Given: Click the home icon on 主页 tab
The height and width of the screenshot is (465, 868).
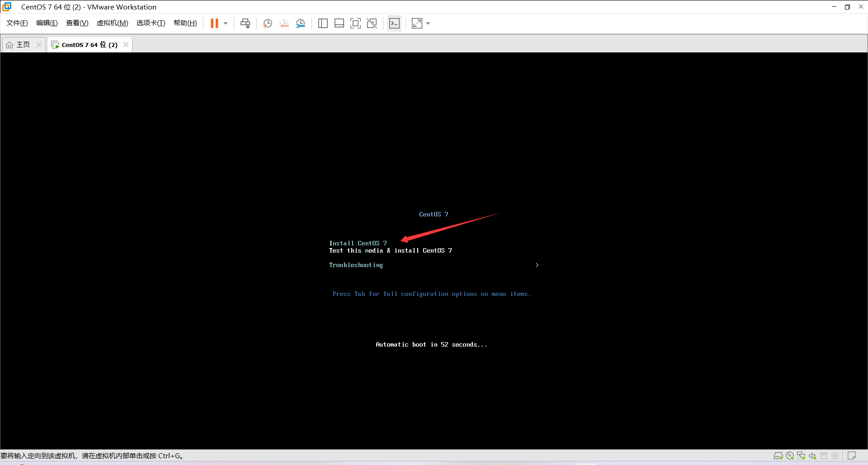Looking at the screenshot, I should point(9,45).
